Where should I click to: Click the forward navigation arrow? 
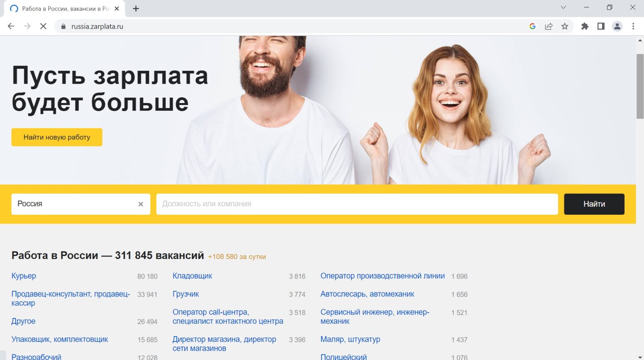point(27,26)
